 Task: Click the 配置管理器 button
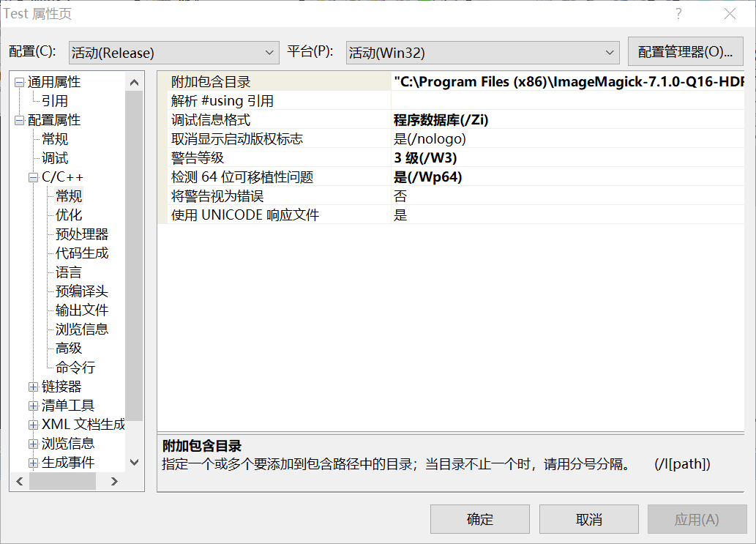(685, 52)
